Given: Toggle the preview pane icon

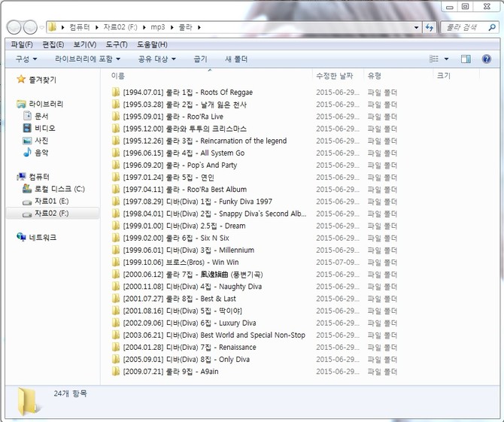Looking at the screenshot, I should (x=466, y=59).
